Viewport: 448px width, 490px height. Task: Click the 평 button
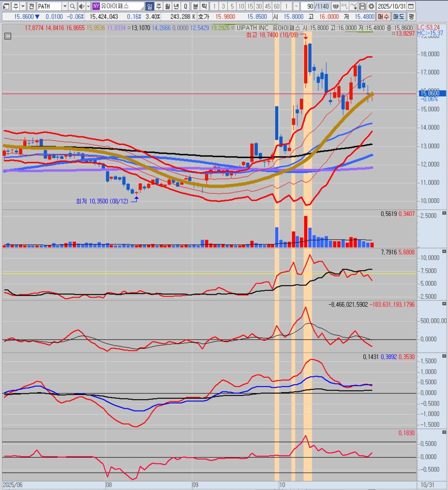click(x=411, y=17)
